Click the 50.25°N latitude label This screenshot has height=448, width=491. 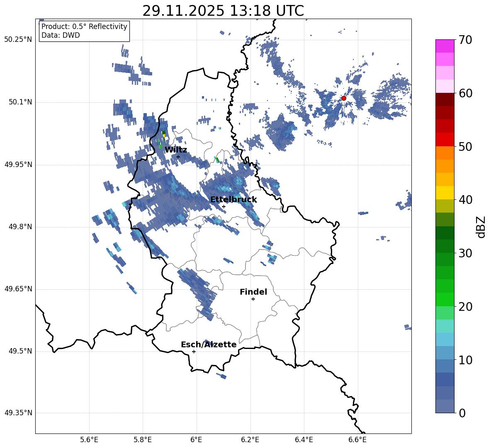tap(18, 40)
